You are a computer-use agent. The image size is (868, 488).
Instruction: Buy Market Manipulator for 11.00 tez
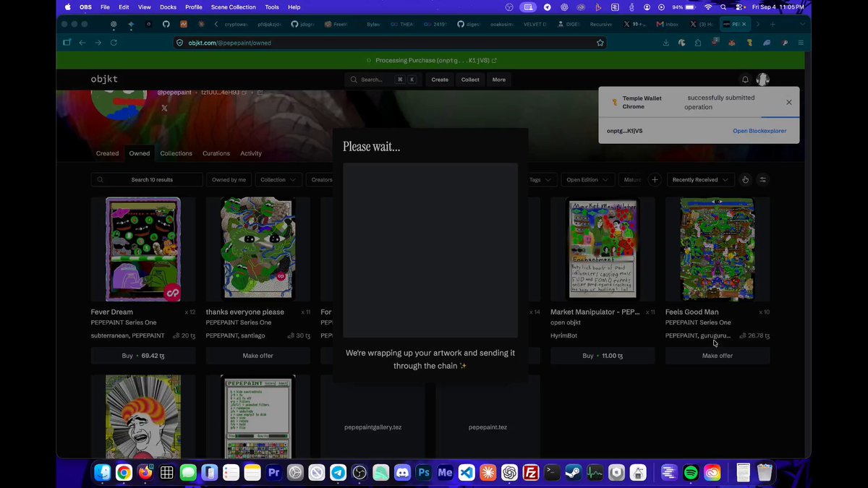(x=603, y=356)
